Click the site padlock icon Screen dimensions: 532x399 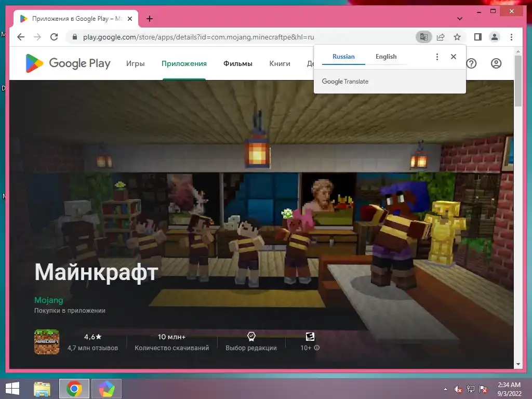[75, 37]
